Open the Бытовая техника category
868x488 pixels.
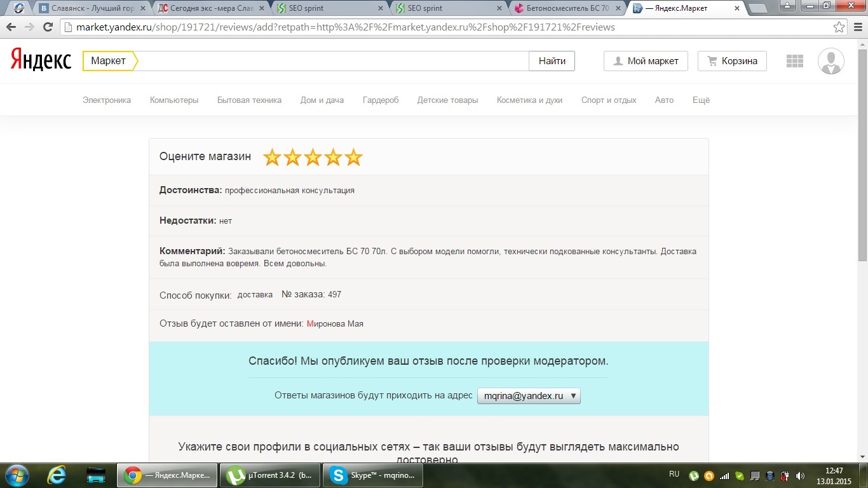pyautogui.click(x=249, y=100)
